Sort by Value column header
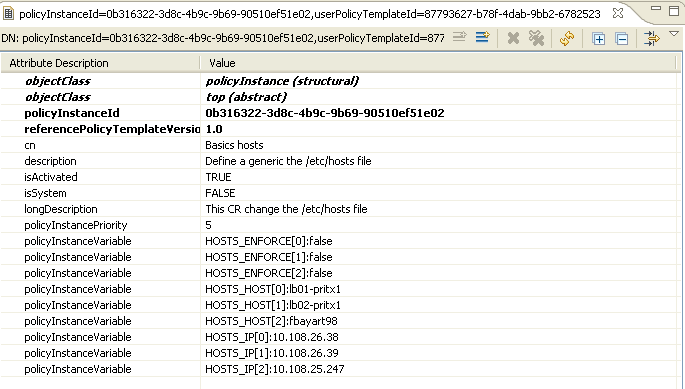 pos(438,63)
